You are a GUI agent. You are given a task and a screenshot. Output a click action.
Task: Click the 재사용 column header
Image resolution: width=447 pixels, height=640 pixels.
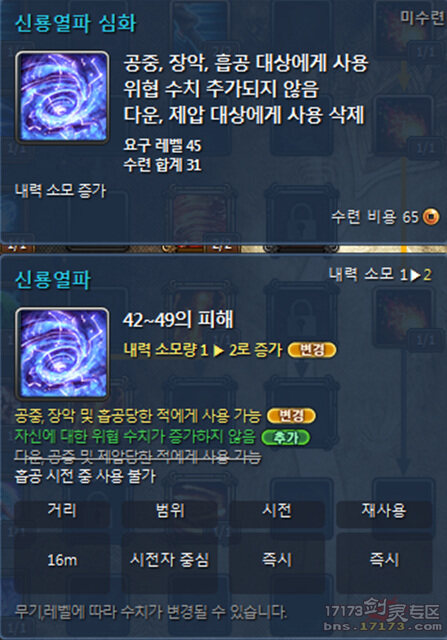pyautogui.click(x=384, y=510)
